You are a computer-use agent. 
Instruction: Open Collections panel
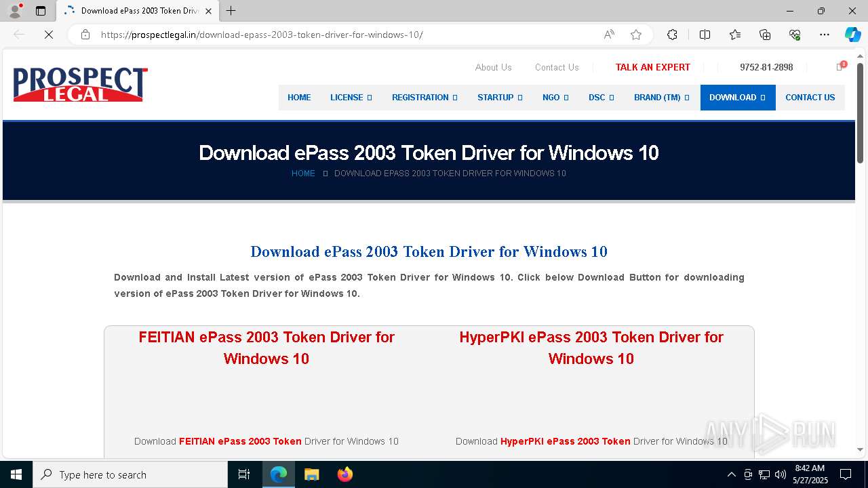pos(765,35)
